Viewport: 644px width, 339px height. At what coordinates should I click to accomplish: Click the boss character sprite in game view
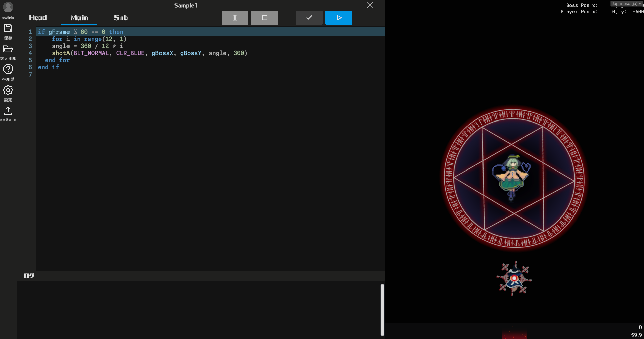coord(511,178)
